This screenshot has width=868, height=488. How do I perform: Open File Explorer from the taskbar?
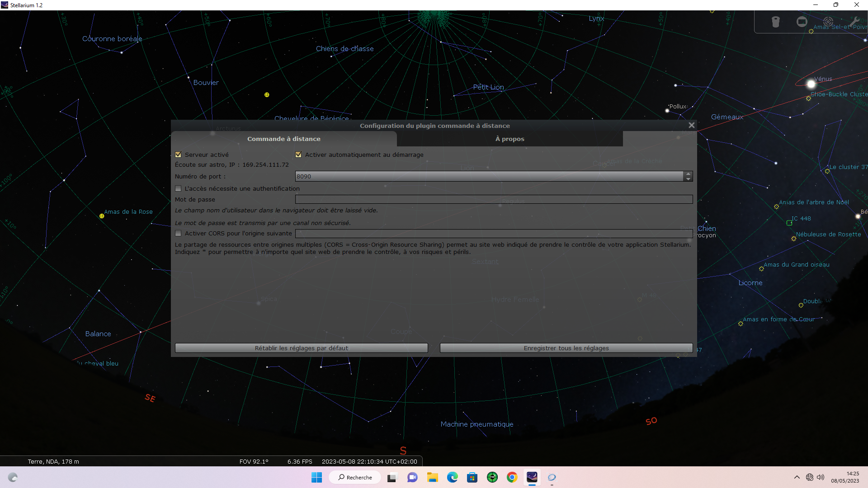pyautogui.click(x=432, y=477)
